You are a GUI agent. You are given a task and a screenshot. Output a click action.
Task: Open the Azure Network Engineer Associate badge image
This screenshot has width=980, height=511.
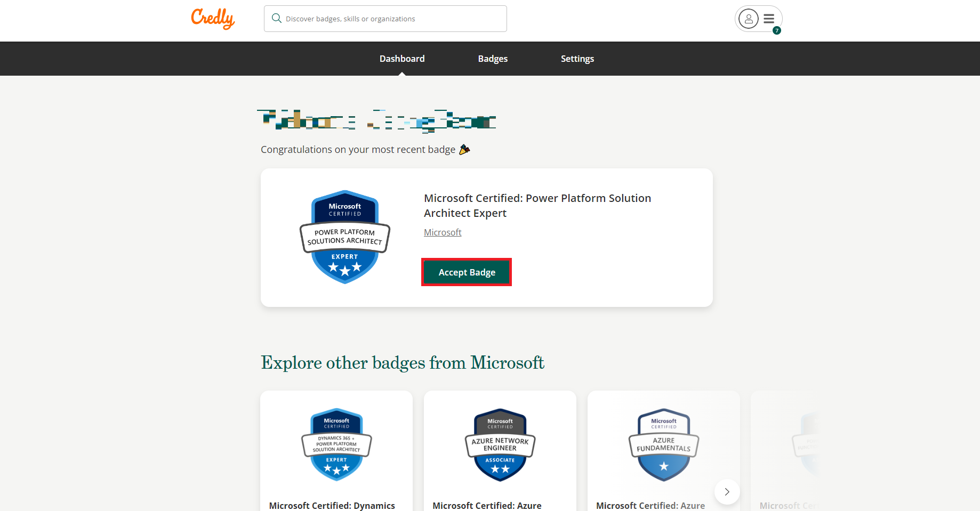[500, 445]
